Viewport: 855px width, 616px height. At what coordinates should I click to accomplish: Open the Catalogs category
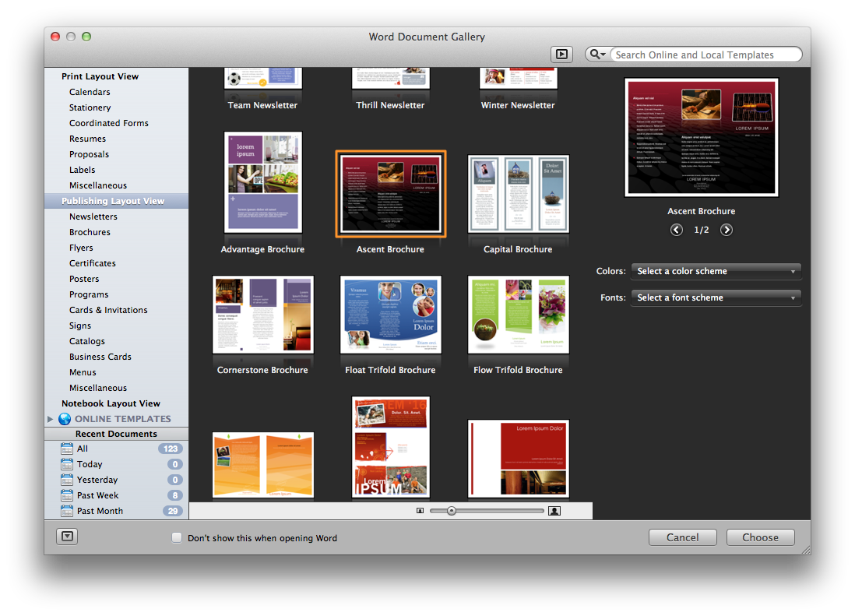coord(86,341)
